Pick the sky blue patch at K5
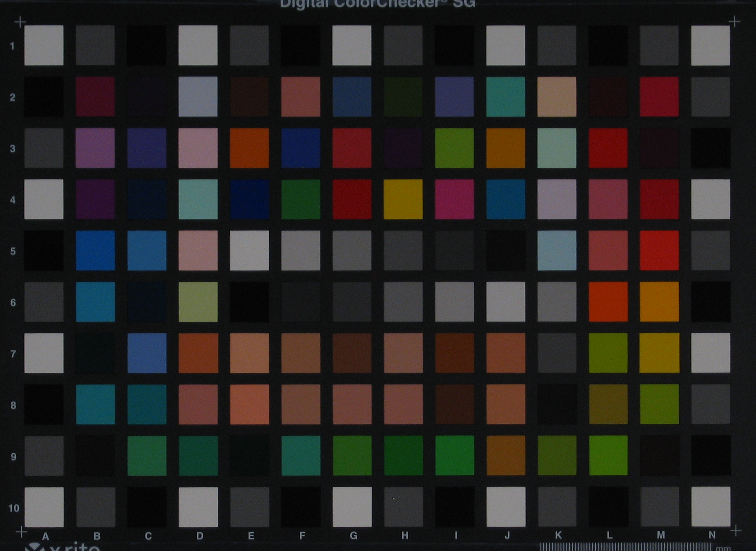 (x=557, y=250)
